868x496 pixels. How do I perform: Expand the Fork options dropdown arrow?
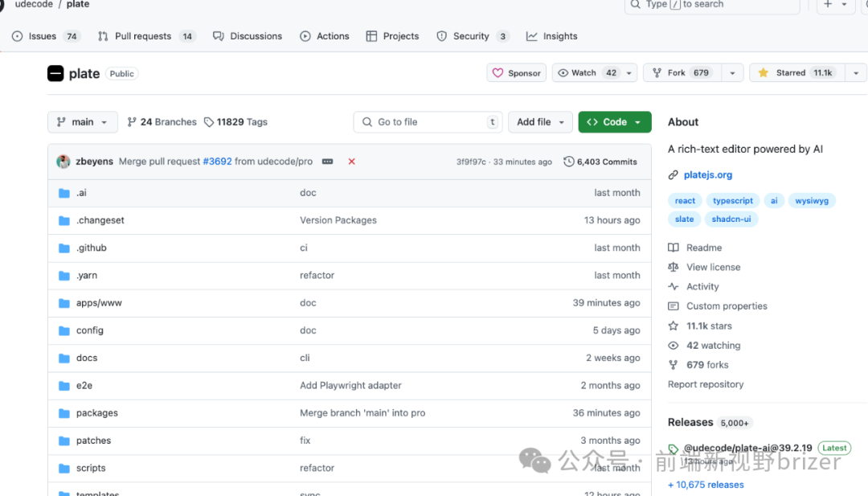point(732,73)
